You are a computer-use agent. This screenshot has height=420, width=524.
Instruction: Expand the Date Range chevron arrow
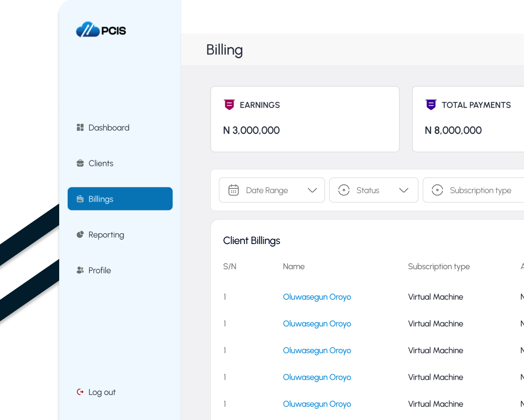point(312,190)
